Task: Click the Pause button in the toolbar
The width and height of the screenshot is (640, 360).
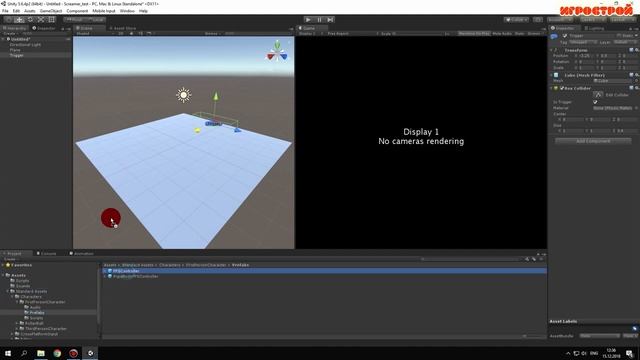Action: [319, 20]
